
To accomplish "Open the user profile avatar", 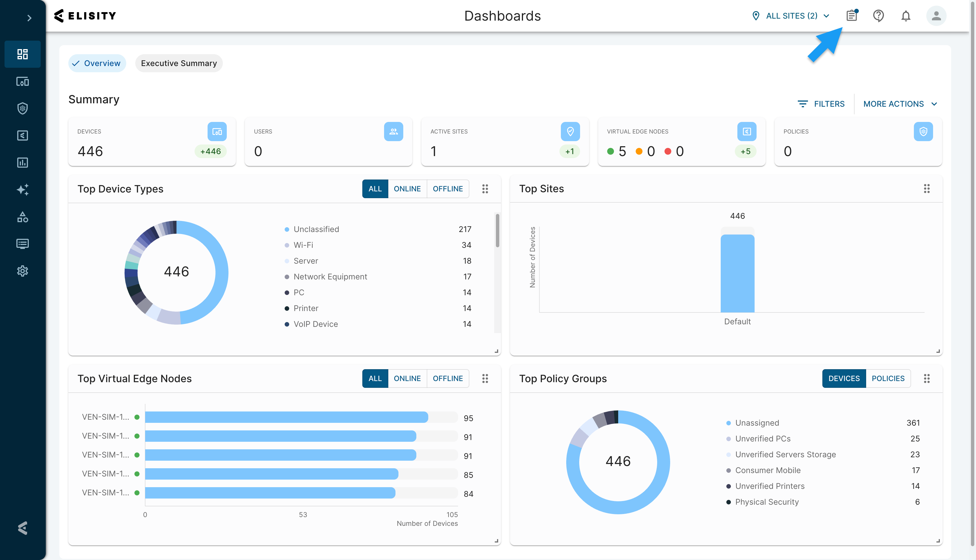I will [936, 16].
